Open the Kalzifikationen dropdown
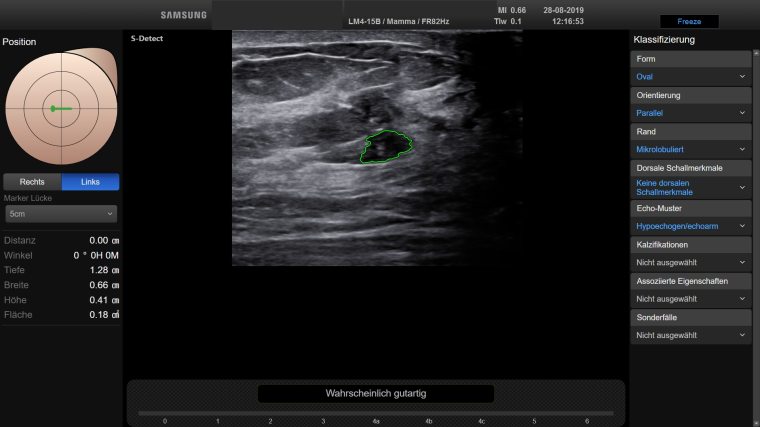 coord(690,262)
